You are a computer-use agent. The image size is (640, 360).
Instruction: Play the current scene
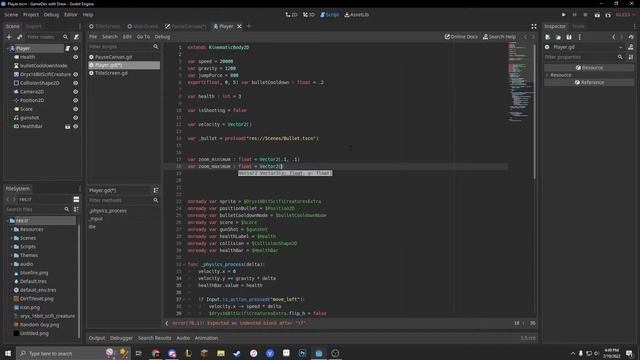(x=597, y=15)
